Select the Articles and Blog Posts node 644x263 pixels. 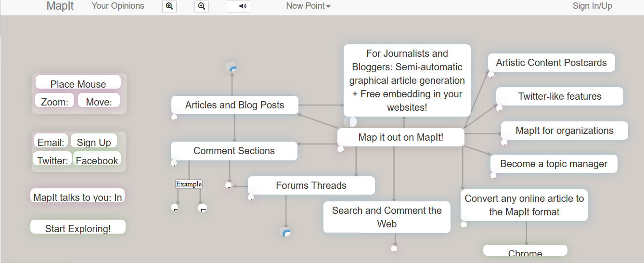[235, 105]
